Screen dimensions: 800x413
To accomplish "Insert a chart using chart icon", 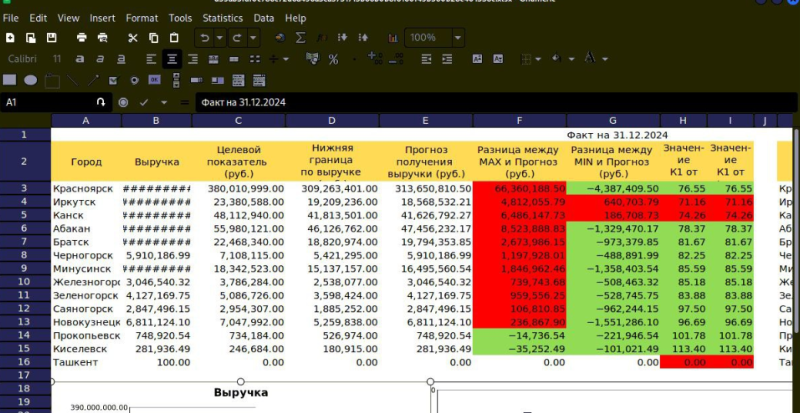I will [393, 38].
